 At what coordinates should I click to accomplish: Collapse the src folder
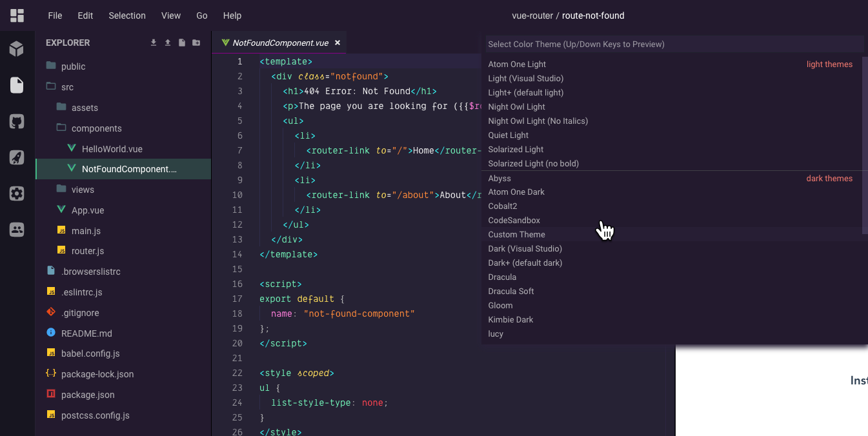(67, 87)
